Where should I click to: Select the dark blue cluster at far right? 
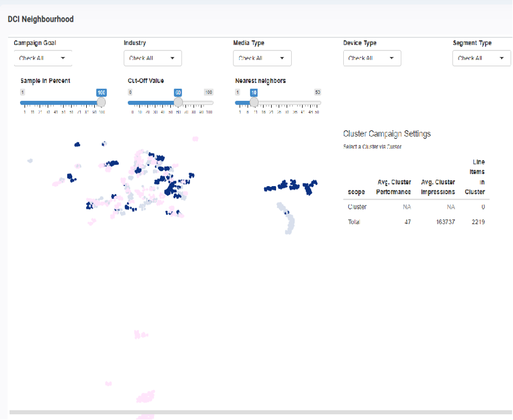tap(311, 187)
